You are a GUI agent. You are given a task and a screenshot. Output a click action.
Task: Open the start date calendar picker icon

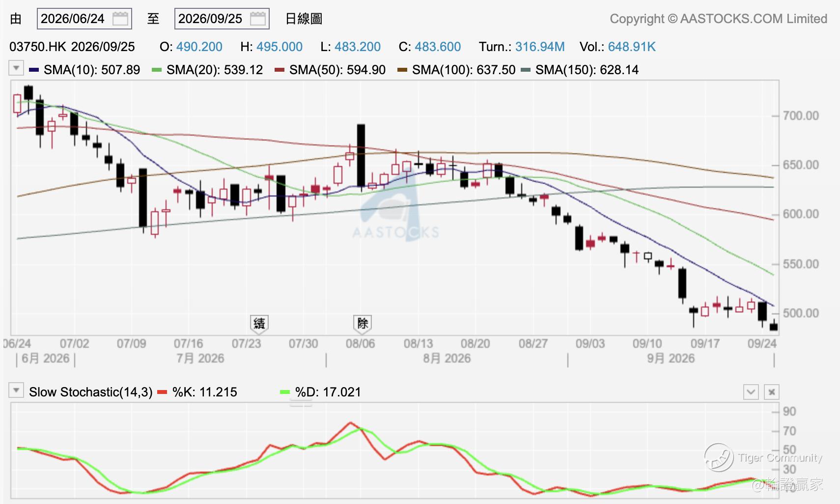pos(120,19)
